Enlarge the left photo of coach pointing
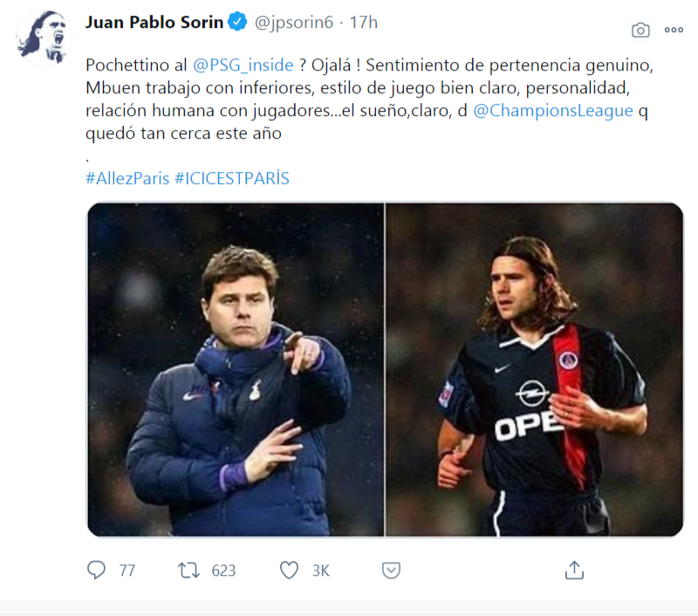698x616 pixels. [x=236, y=369]
